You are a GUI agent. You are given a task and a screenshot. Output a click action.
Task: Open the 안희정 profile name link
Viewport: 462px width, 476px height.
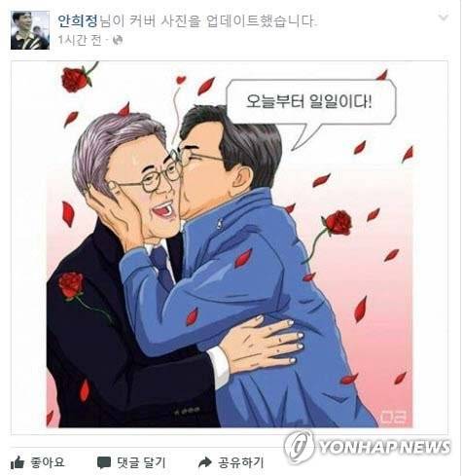[x=78, y=21]
